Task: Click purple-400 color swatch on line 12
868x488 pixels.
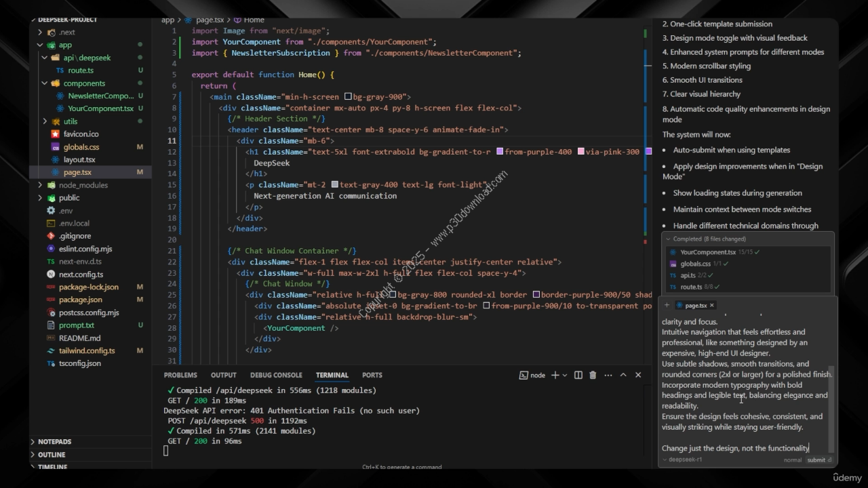Action: click(x=500, y=152)
